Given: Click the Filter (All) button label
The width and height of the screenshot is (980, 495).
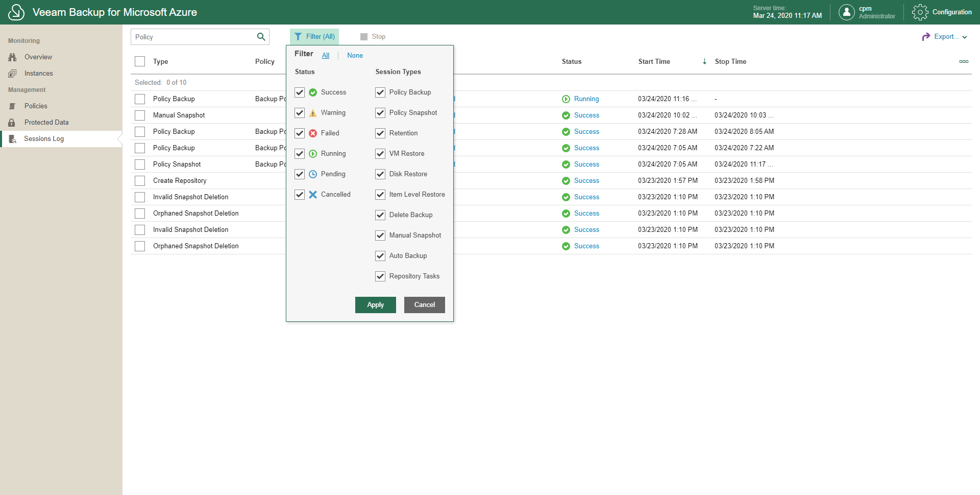Looking at the screenshot, I should coord(321,37).
